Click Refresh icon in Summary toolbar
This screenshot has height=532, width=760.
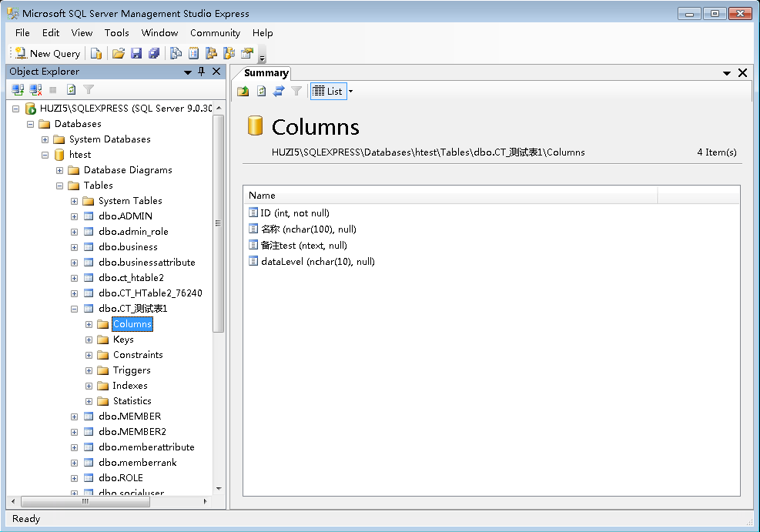point(261,91)
